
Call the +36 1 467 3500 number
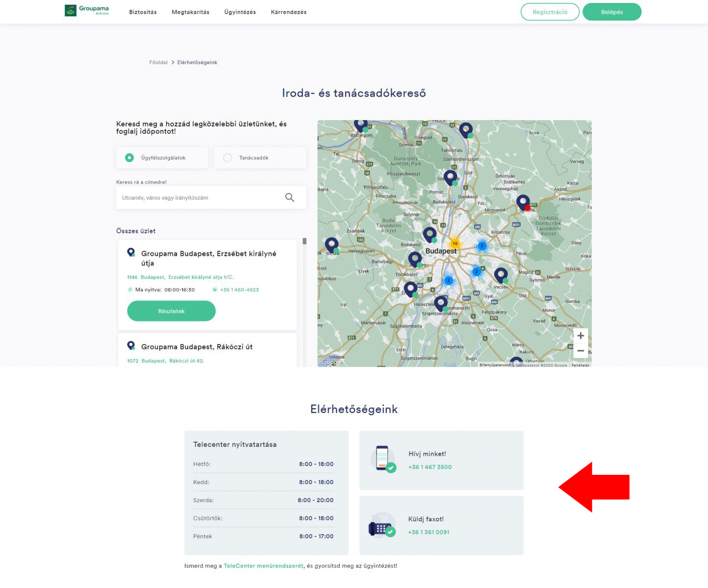430,467
